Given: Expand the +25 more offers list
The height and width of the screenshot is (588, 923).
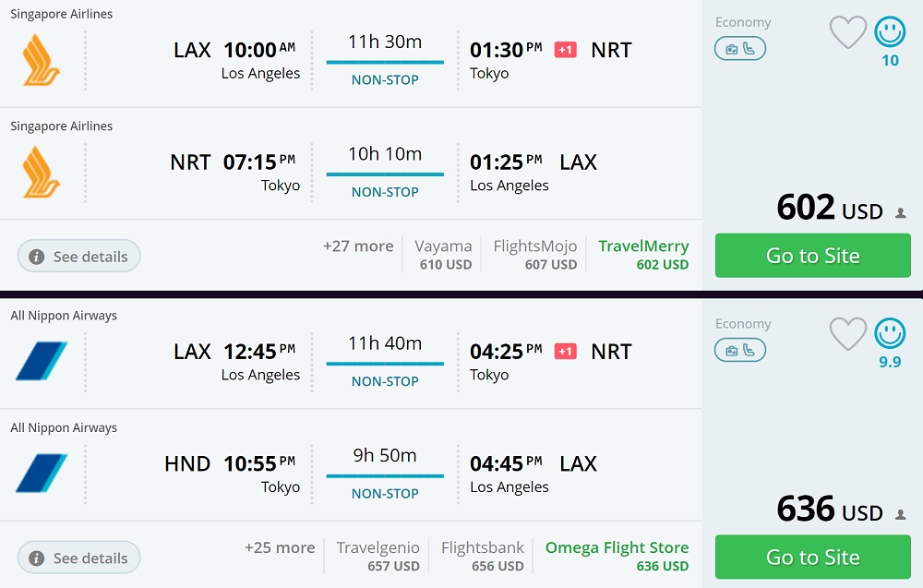Looking at the screenshot, I should (x=280, y=548).
